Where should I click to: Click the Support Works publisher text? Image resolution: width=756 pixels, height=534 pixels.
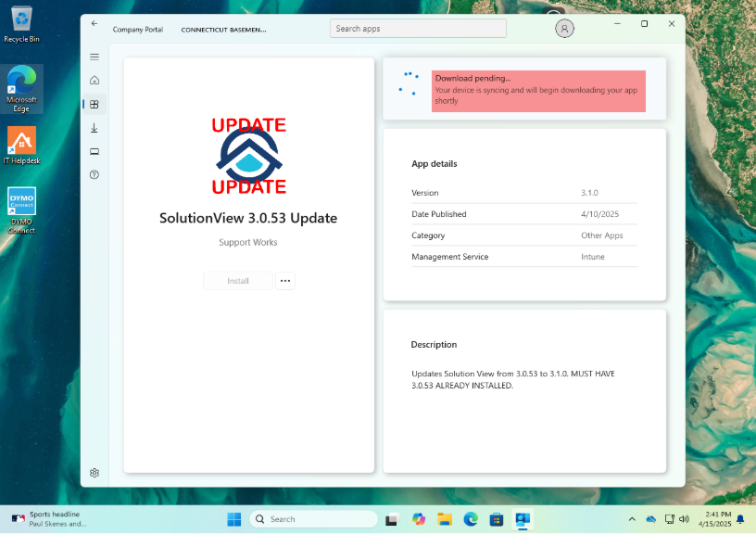(x=248, y=242)
